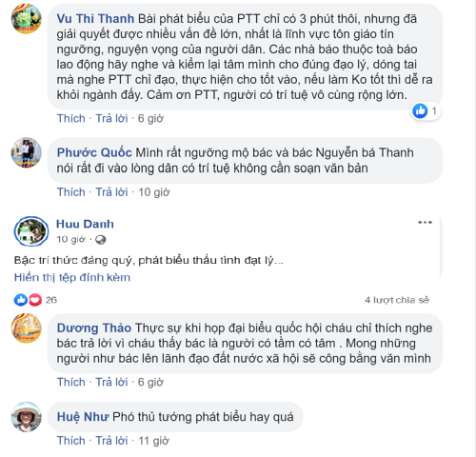476x457 pixels.
Task: Open Huệ Như's profile picture
Action: click(27, 417)
